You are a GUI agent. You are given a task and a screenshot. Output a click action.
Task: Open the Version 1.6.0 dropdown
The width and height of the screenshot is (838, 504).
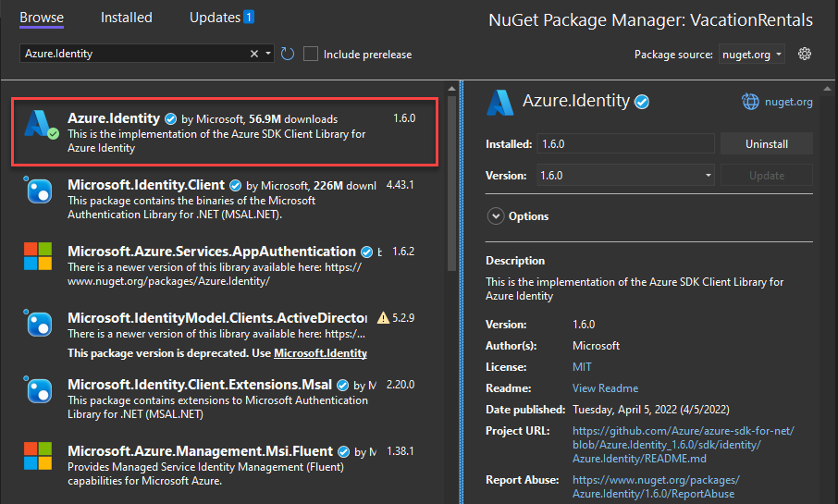(x=625, y=175)
